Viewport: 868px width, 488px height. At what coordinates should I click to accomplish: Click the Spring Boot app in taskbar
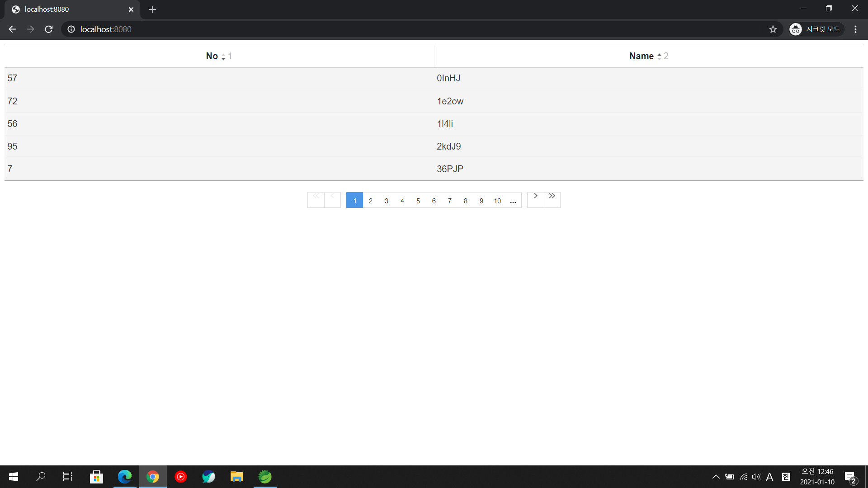[265, 476]
